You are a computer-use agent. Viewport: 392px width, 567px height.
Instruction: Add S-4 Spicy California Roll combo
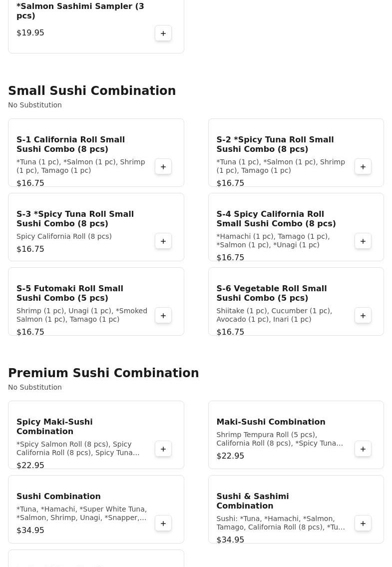pyautogui.click(x=363, y=241)
